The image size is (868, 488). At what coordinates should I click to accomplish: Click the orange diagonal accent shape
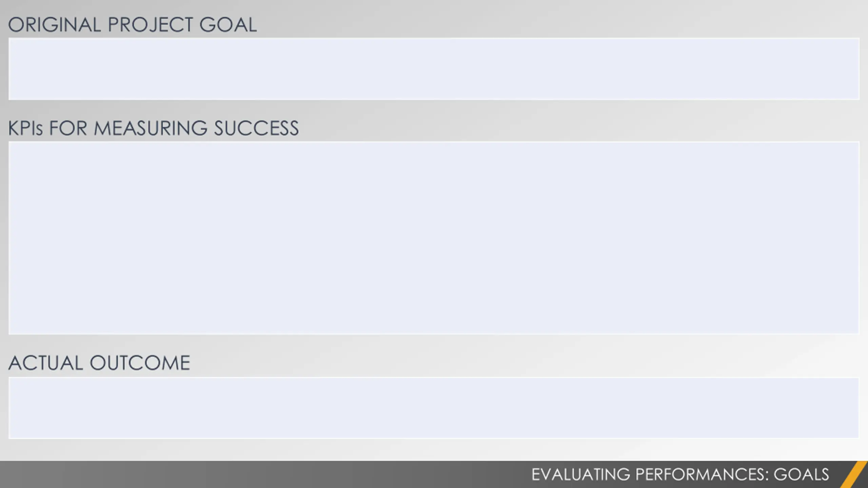[x=854, y=474]
